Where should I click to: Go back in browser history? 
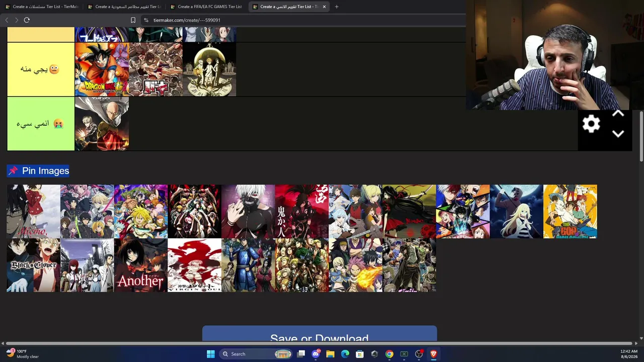click(7, 20)
